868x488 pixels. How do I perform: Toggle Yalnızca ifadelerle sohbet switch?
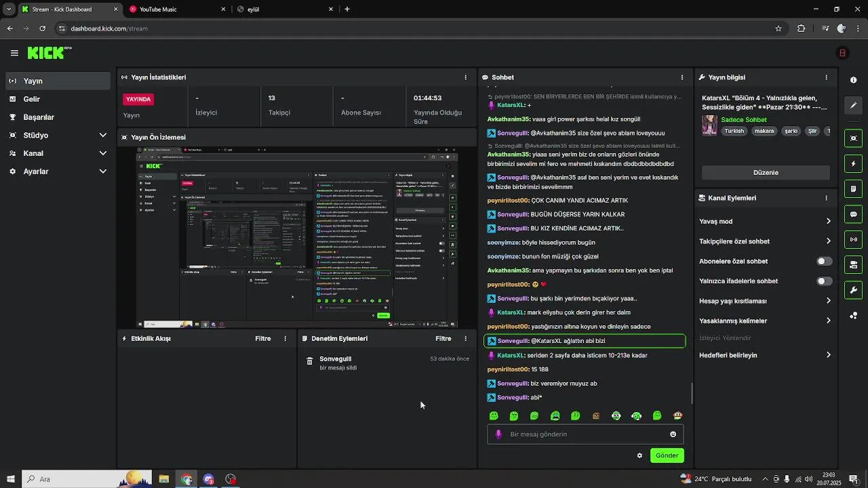824,281
